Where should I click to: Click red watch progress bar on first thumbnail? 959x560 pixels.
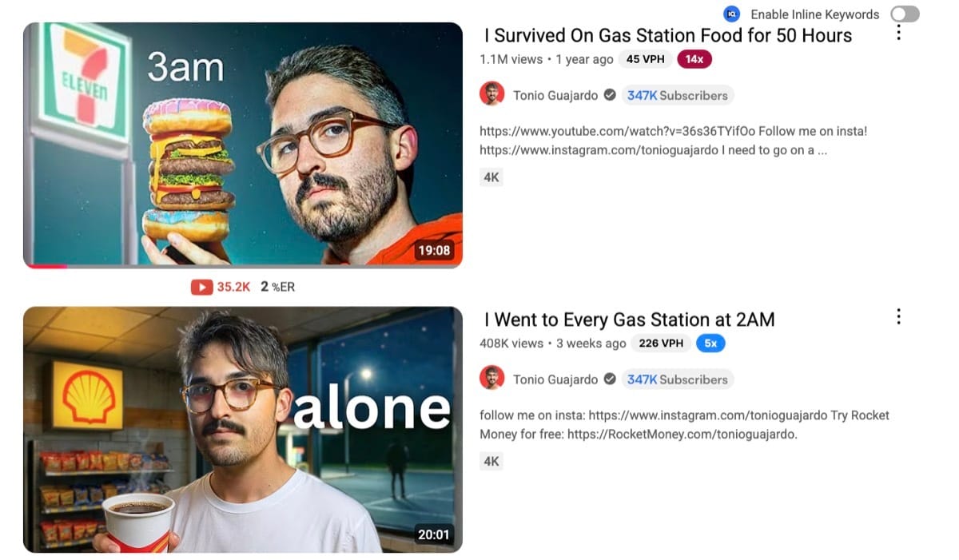46,266
